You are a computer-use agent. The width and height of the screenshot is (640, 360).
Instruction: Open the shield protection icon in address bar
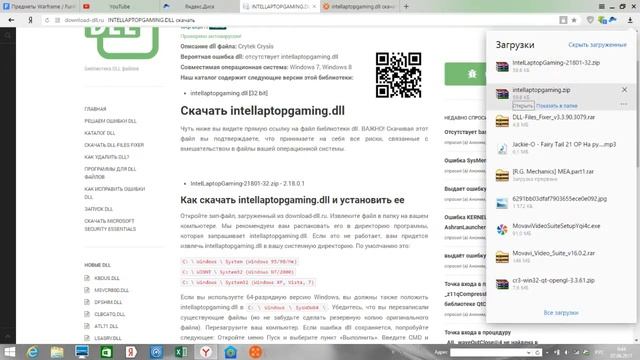pyautogui.click(x=590, y=20)
